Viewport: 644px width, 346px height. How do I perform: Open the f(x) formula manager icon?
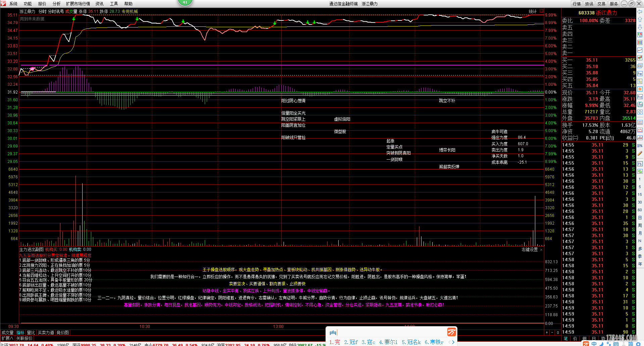[640, 104]
